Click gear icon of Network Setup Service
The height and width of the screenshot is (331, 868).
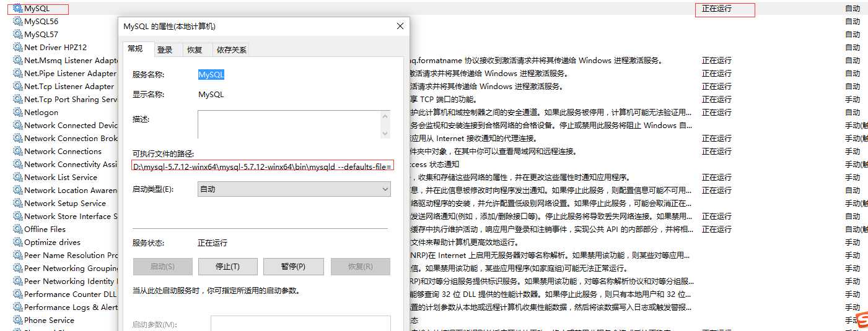pos(17,204)
